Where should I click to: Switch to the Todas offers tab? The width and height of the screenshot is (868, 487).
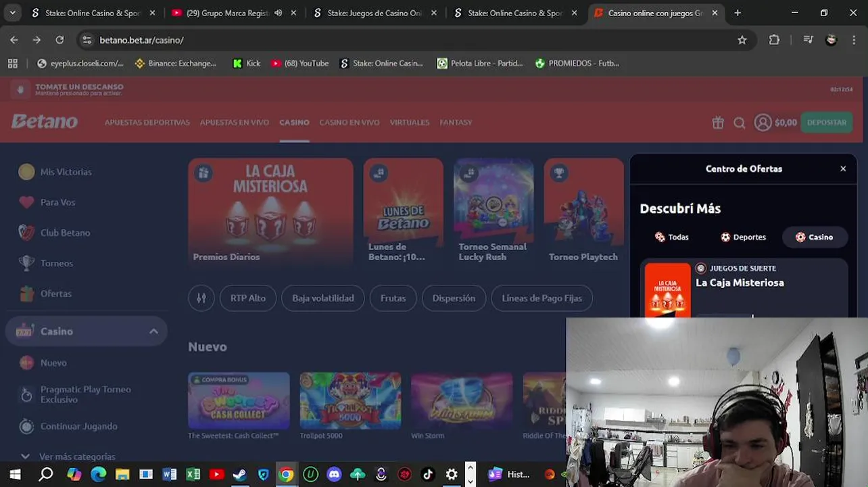pyautogui.click(x=671, y=237)
